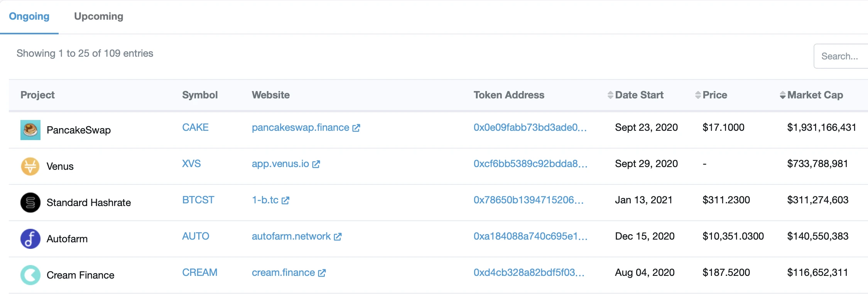
Task: Select the Sept 23, 2020 date cell
Action: [647, 127]
